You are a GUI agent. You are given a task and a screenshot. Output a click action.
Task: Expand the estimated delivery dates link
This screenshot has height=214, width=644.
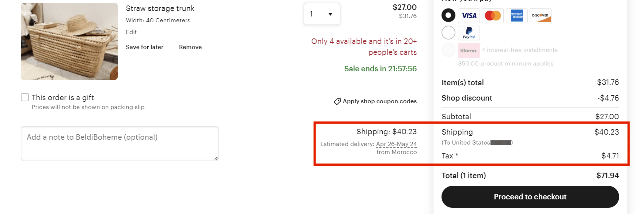396,144
